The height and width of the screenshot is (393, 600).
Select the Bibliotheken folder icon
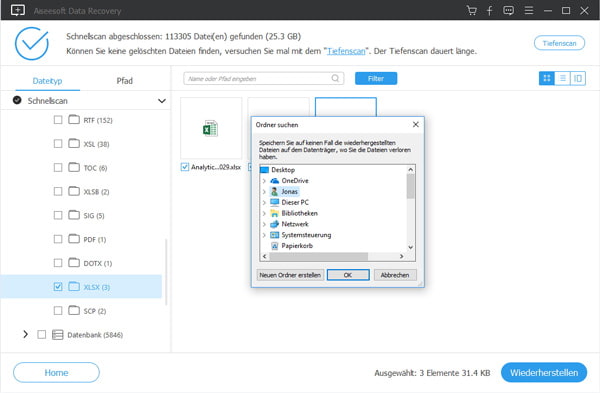click(x=274, y=213)
